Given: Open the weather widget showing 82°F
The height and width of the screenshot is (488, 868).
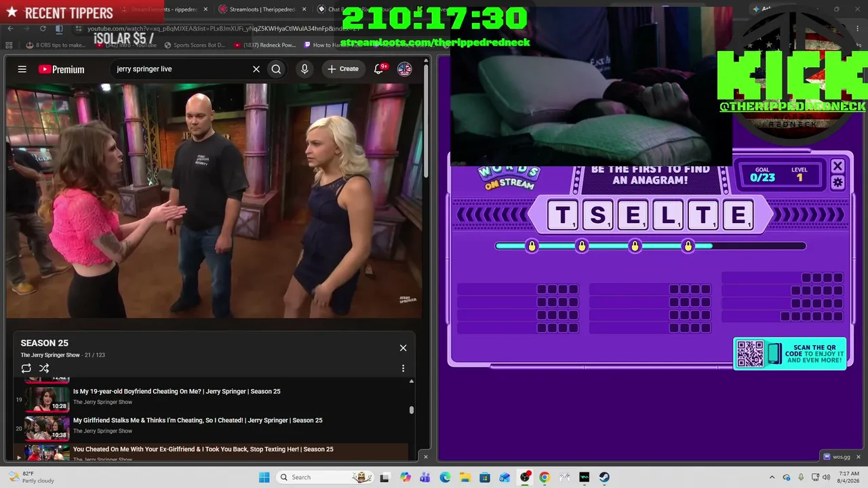Looking at the screenshot, I should point(31,477).
